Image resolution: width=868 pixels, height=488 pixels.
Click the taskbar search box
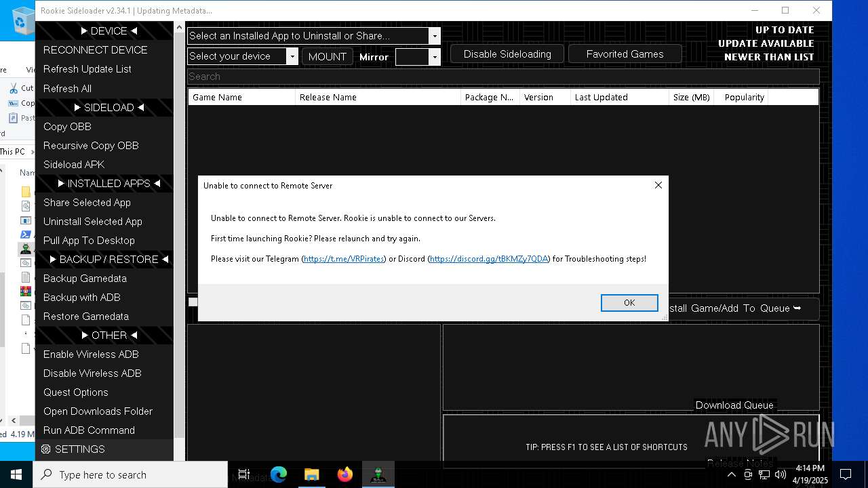click(x=130, y=474)
